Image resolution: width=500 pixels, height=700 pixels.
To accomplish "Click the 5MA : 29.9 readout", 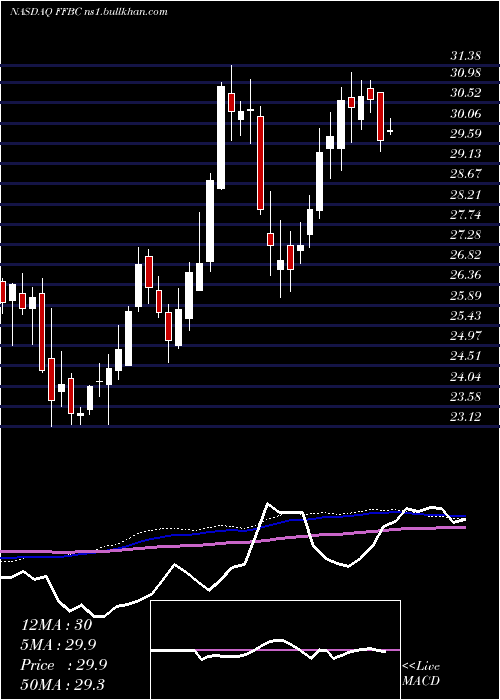I will (58, 644).
